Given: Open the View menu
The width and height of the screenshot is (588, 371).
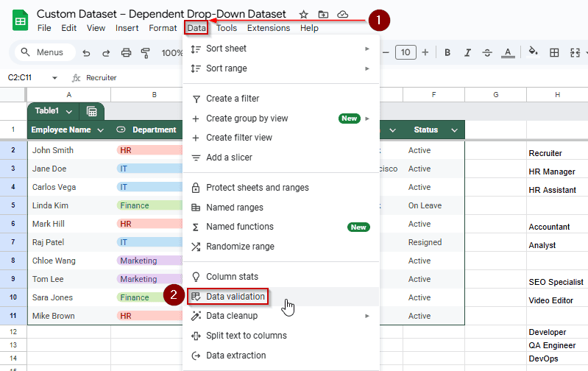Looking at the screenshot, I should click(x=96, y=28).
